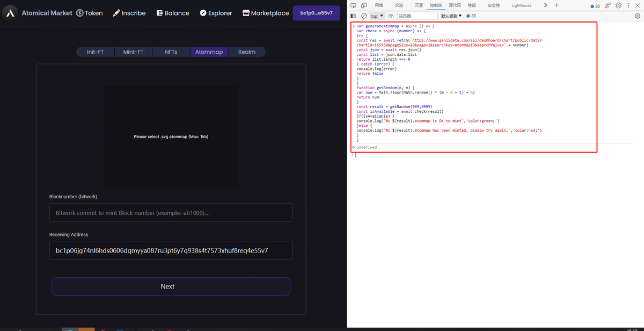
Task: Switch to the Mint-FT tab
Action: [133, 52]
